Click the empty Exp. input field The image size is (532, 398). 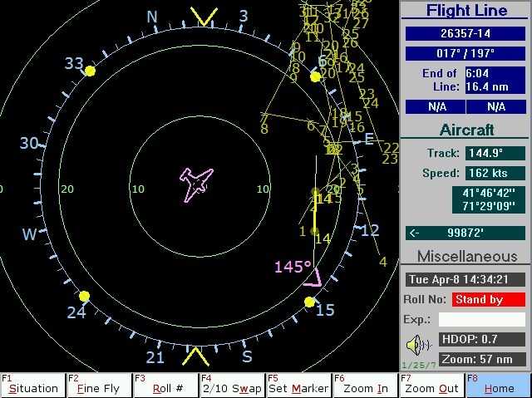[x=482, y=320]
